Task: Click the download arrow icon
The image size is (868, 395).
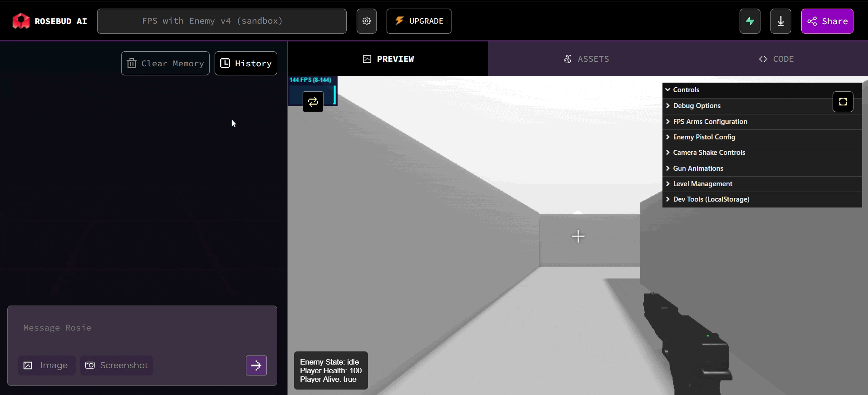Action: (x=781, y=21)
